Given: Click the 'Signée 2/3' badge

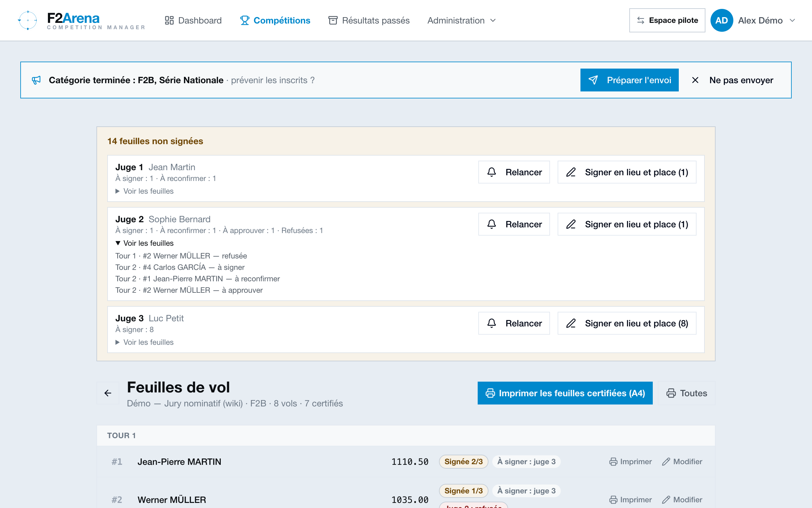Looking at the screenshot, I should [463, 462].
